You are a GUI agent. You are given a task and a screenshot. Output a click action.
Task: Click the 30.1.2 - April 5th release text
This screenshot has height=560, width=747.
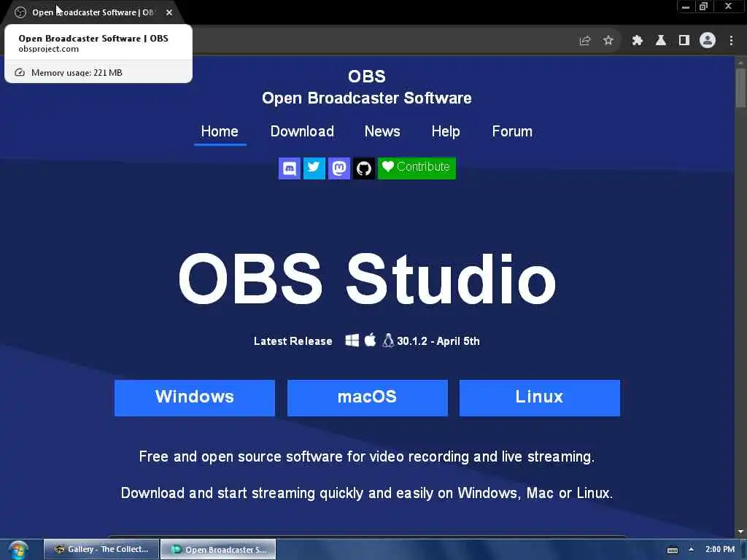click(438, 341)
